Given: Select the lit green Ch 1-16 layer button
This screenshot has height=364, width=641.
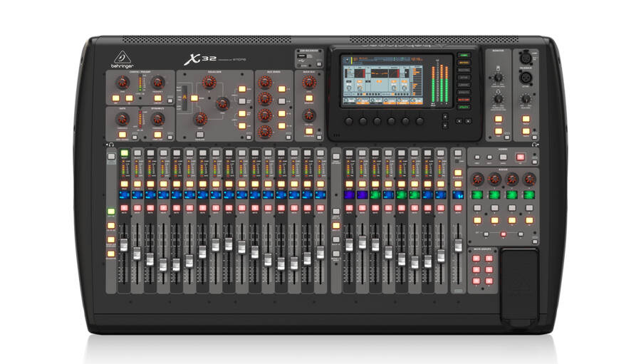Looking at the screenshot, I should [x=111, y=212].
